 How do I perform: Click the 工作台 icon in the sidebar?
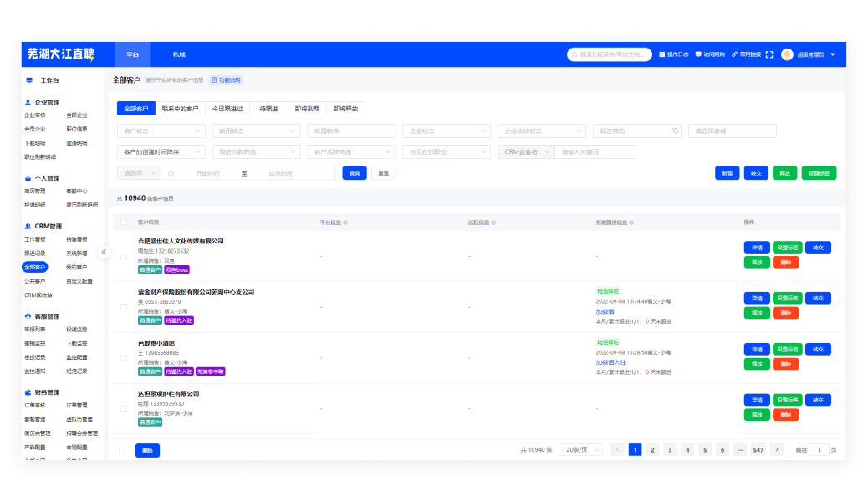click(29, 80)
